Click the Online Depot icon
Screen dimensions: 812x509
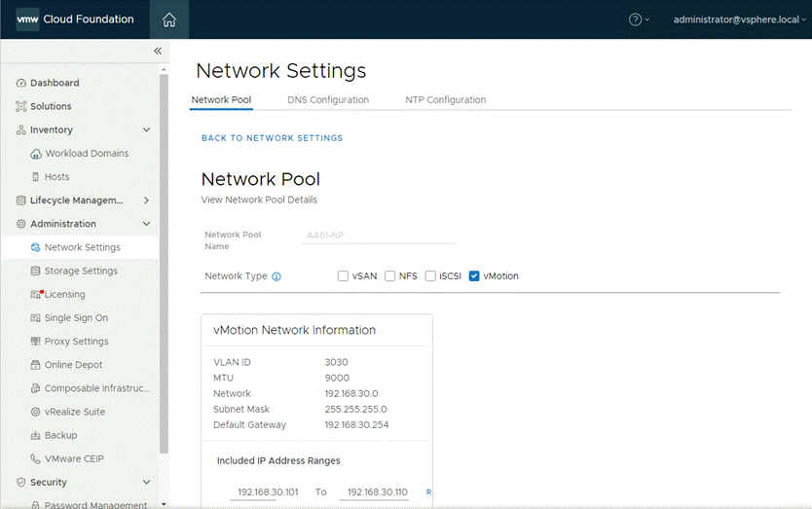[x=35, y=365]
